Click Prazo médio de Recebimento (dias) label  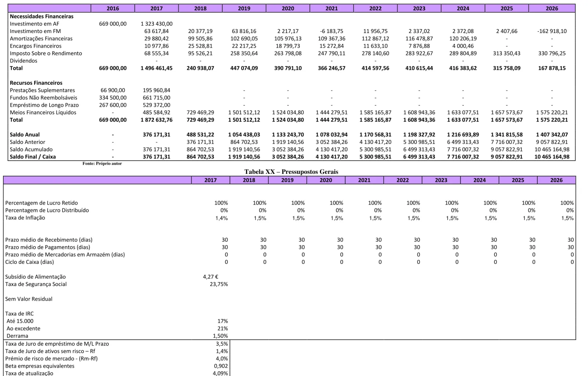[x=49, y=240]
